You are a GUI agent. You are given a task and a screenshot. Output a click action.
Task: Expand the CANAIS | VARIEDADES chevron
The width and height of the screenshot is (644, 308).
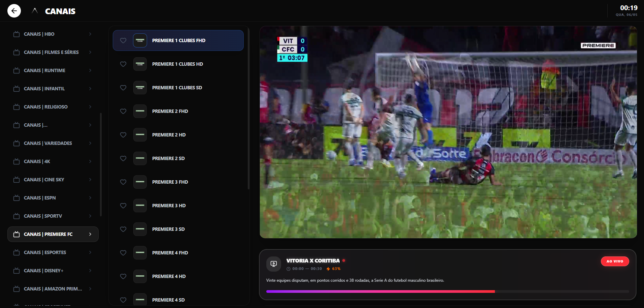(x=90, y=143)
